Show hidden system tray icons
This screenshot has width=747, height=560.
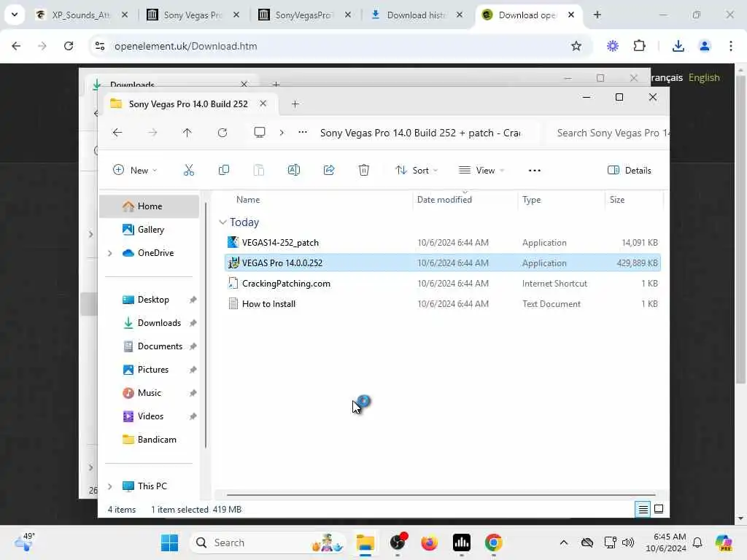pyautogui.click(x=564, y=542)
